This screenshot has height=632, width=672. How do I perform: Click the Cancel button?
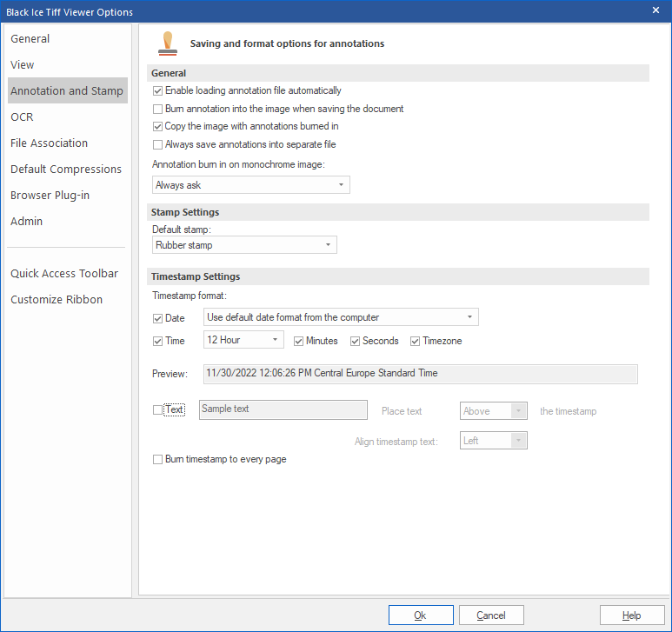pos(491,615)
